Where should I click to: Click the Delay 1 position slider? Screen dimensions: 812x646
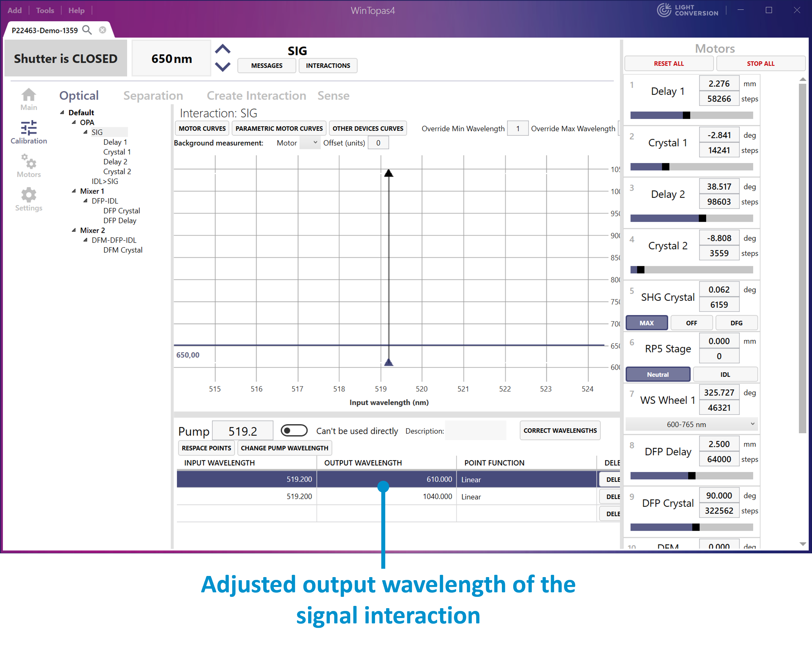[691, 115]
